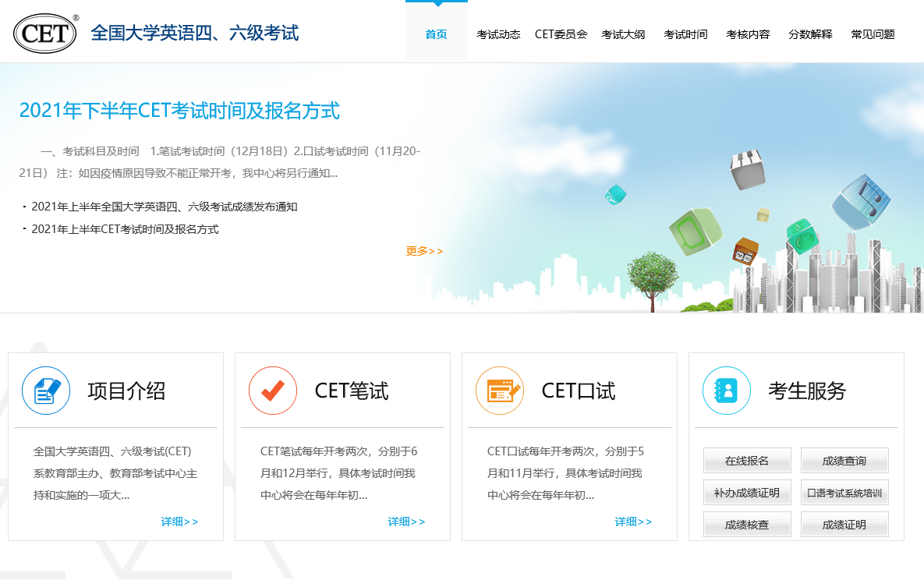Screen dimensions: 924x580
Task: Click the 补办成绩证明 button
Action: [747, 493]
